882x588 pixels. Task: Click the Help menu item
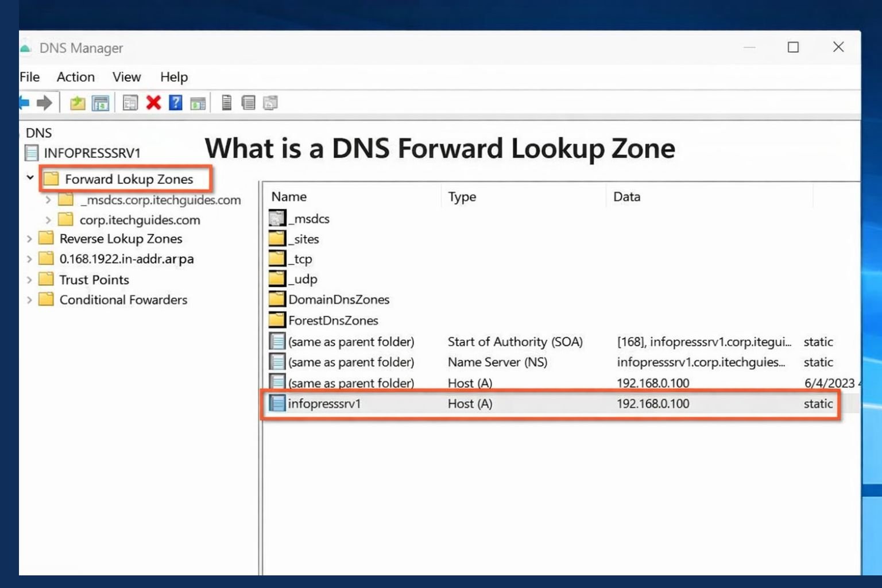[173, 77]
